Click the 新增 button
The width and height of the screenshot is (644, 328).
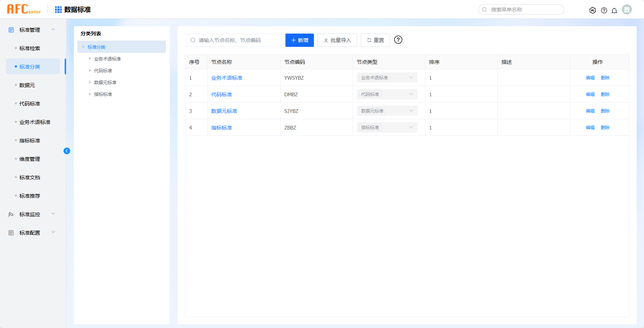tap(299, 40)
